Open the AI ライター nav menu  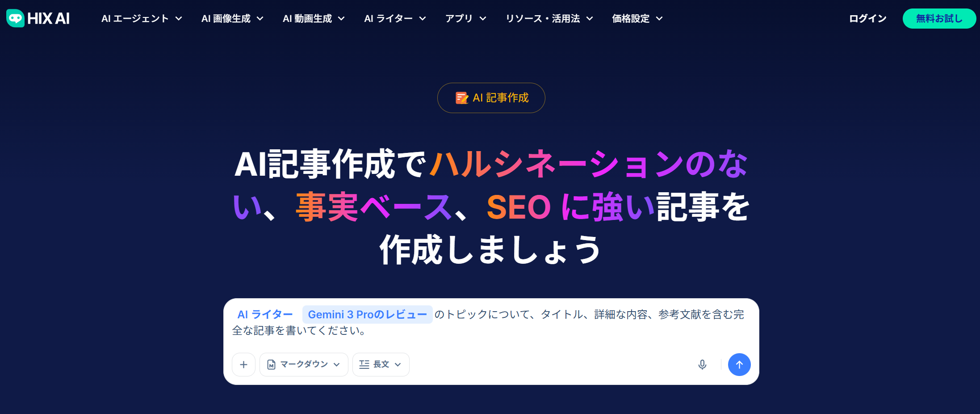click(x=395, y=18)
